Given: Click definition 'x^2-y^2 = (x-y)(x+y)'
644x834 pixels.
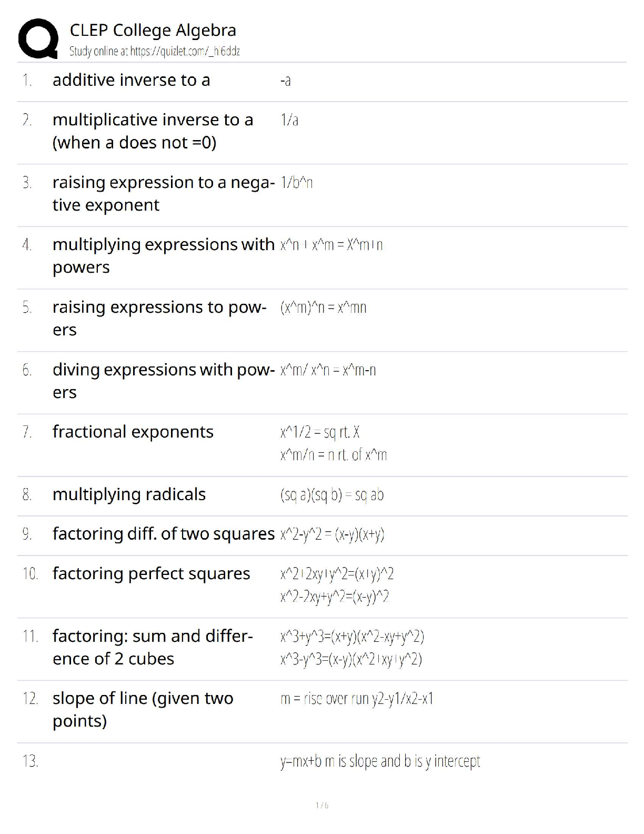Looking at the screenshot, I should [x=332, y=534].
